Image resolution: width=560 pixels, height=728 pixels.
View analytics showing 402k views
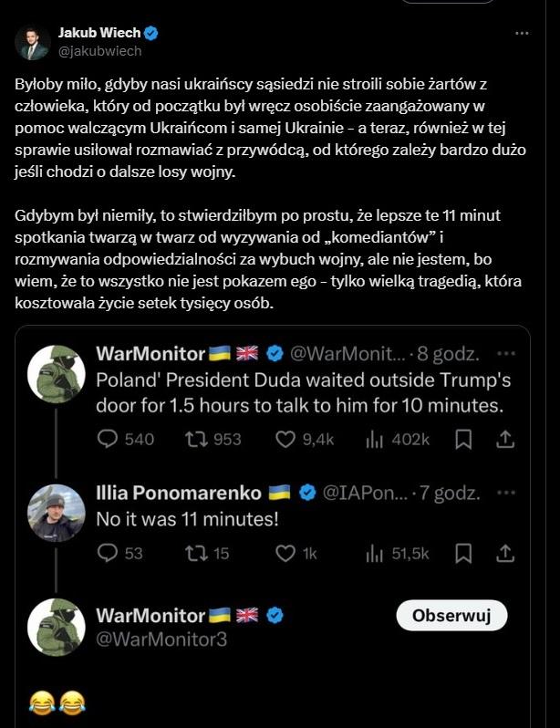click(375, 439)
